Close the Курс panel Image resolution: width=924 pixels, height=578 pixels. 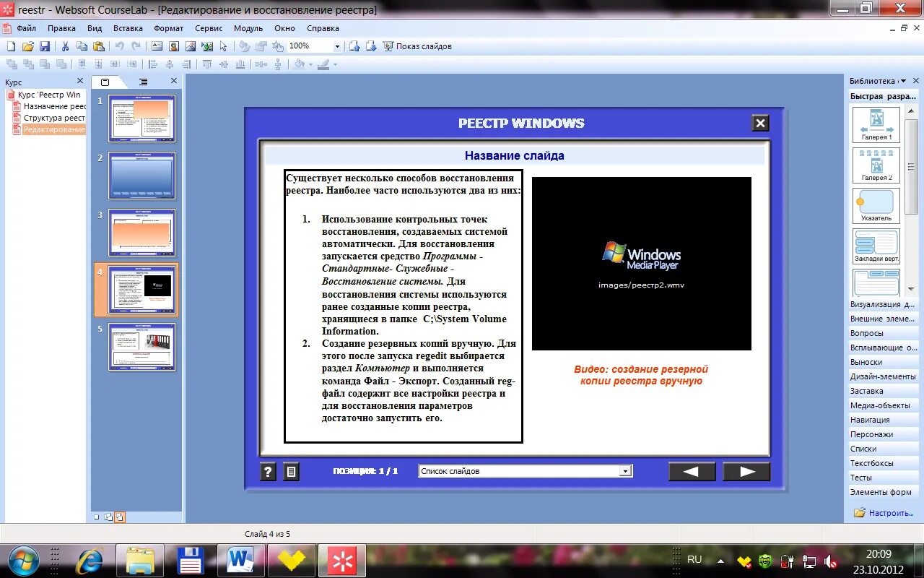(x=80, y=82)
